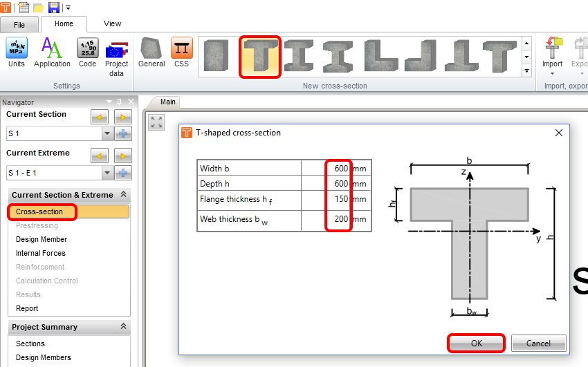Screen dimensions: 588x367
Task: Open Design Members under Project Summary
Action: (43, 357)
